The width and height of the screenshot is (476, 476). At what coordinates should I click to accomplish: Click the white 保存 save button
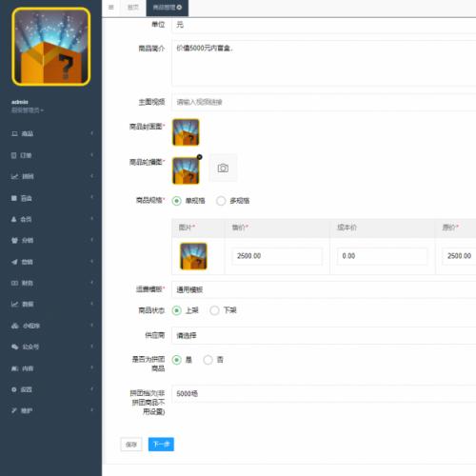click(x=131, y=445)
